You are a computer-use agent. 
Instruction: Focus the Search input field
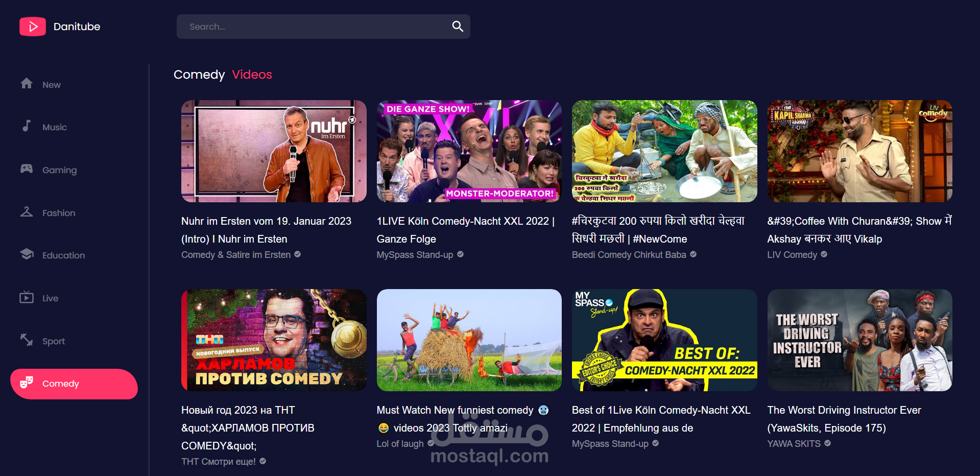[323, 27]
